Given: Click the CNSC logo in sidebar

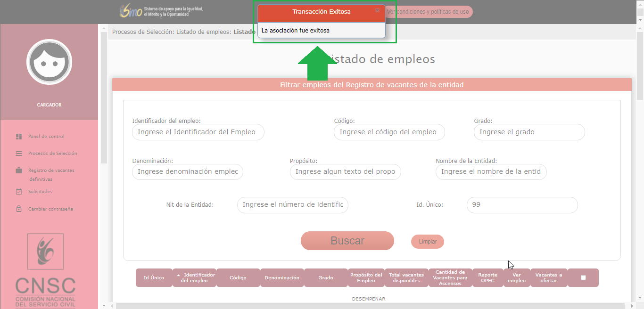Looking at the screenshot, I should pyautogui.click(x=46, y=271).
